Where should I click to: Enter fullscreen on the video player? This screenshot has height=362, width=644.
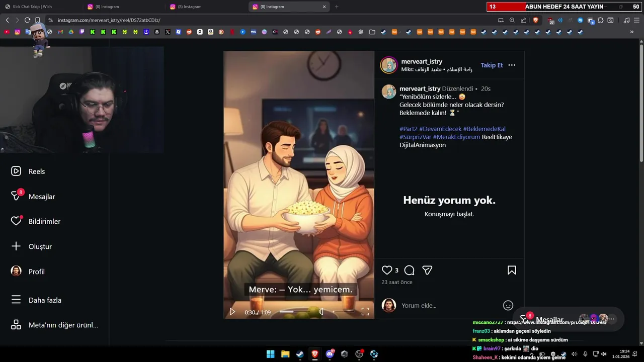365,312
